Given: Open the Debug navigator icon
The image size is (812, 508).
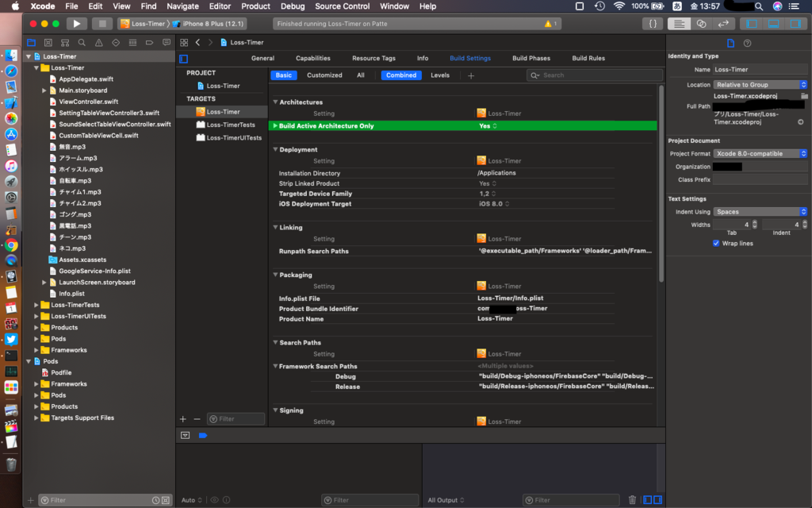Looking at the screenshot, I should coord(132,43).
